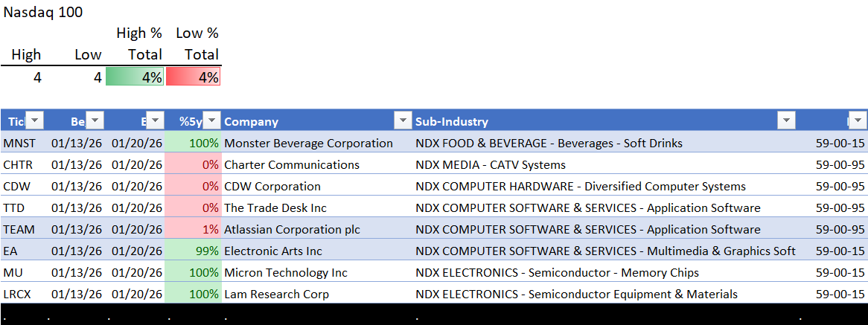Image resolution: width=868 pixels, height=325 pixels.
Task: Open the %5y column filter dropdown
Action: [x=212, y=121]
